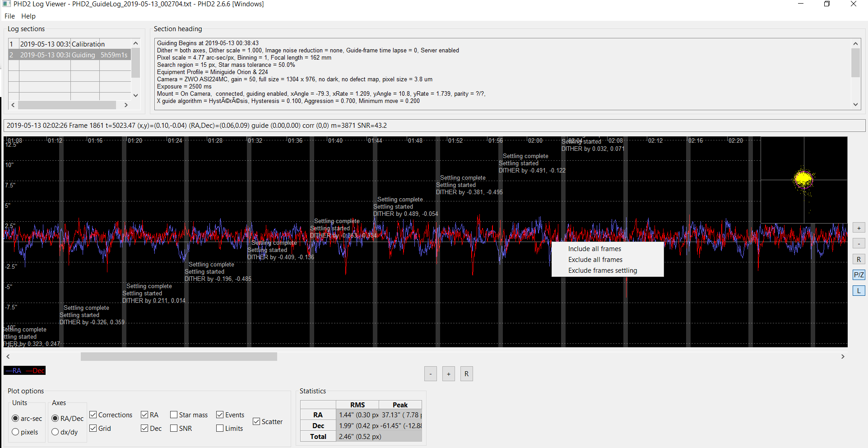The width and height of the screenshot is (868, 448).
Task: Choose Exclude frames settling menu entry
Action: (603, 271)
